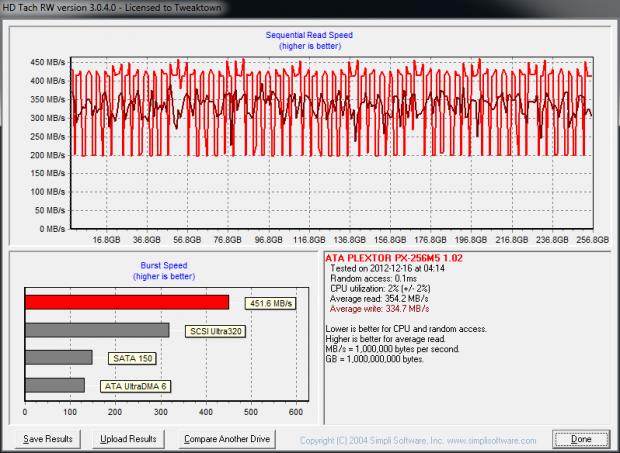The image size is (620, 453).
Task: Select Average read: 354.2 MB/s
Action: [379, 299]
